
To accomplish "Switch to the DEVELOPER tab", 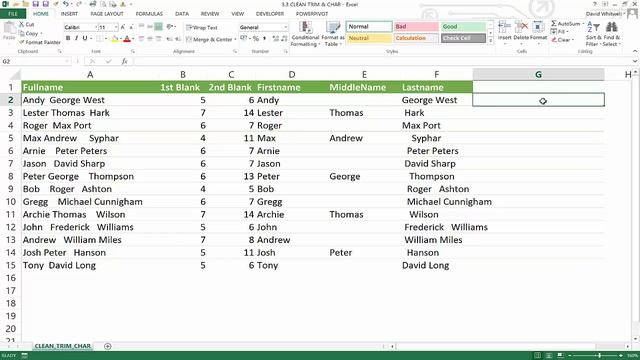I will [x=270, y=14].
